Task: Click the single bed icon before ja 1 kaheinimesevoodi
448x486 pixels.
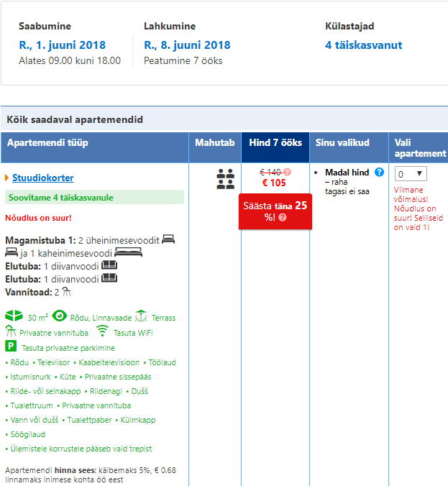Action: tap(12, 252)
